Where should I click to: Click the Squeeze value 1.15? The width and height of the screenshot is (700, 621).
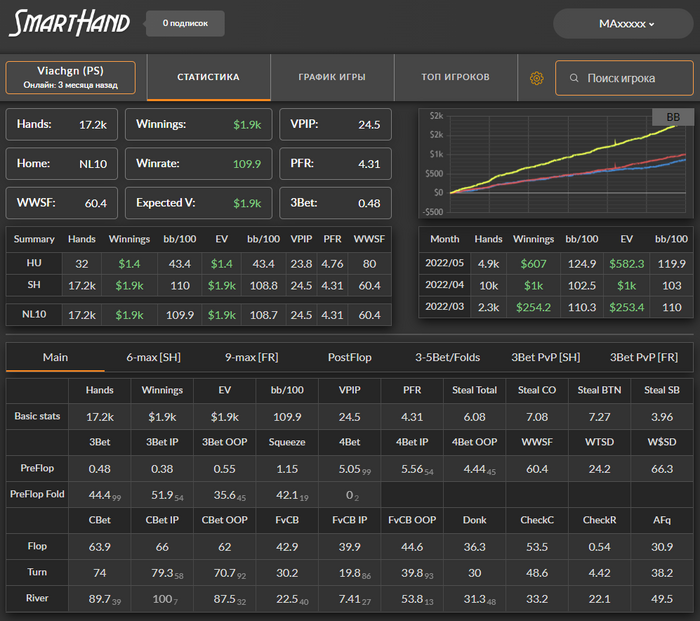click(x=287, y=469)
